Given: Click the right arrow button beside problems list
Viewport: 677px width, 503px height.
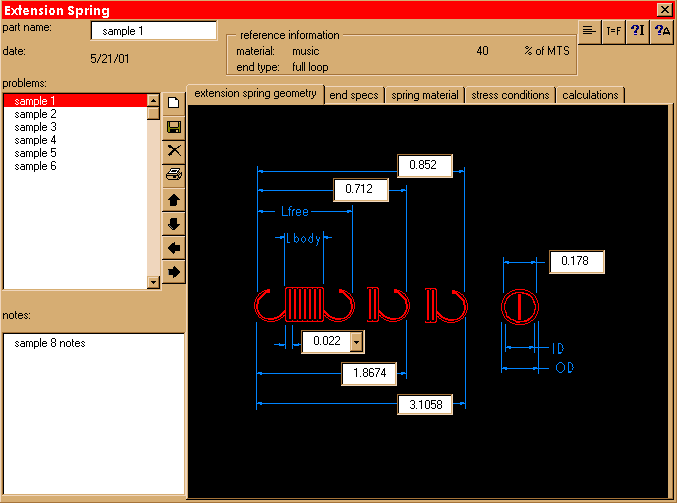Looking at the screenshot, I should 174,272.
